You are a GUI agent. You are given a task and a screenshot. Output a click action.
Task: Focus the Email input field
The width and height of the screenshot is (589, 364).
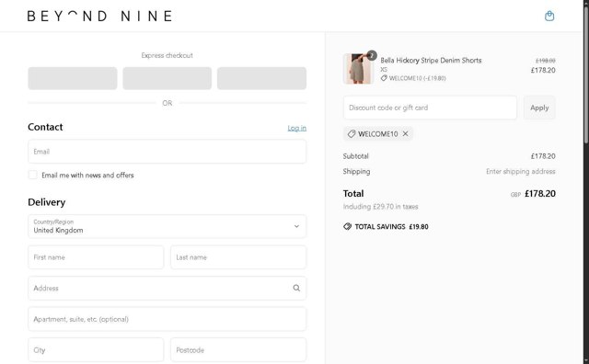167,152
